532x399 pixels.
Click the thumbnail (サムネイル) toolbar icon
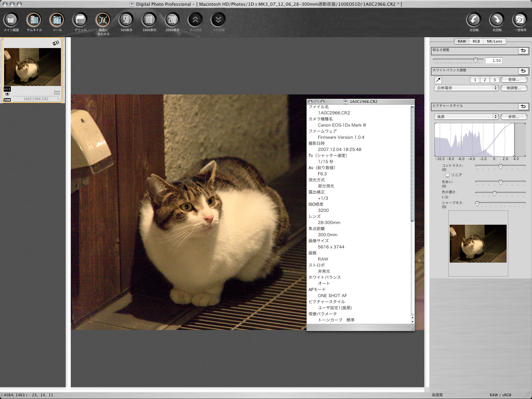coord(34,20)
